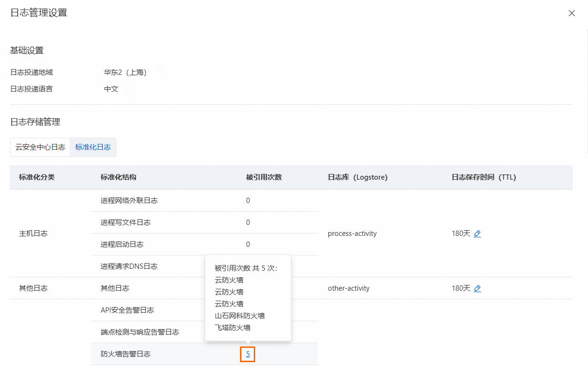Close the 日志管理设置 panel with the X icon
Viewport: 588px width, 366px height.
[572, 13]
